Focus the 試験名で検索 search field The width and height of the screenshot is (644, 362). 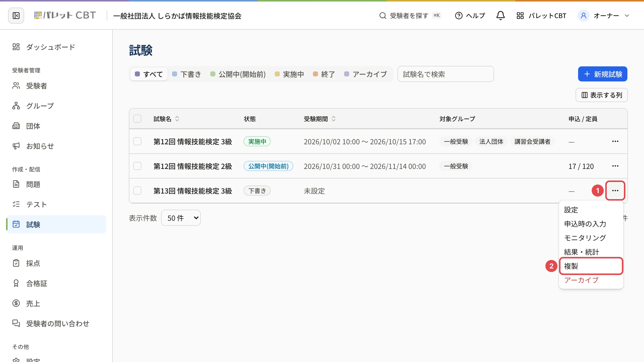(x=446, y=74)
